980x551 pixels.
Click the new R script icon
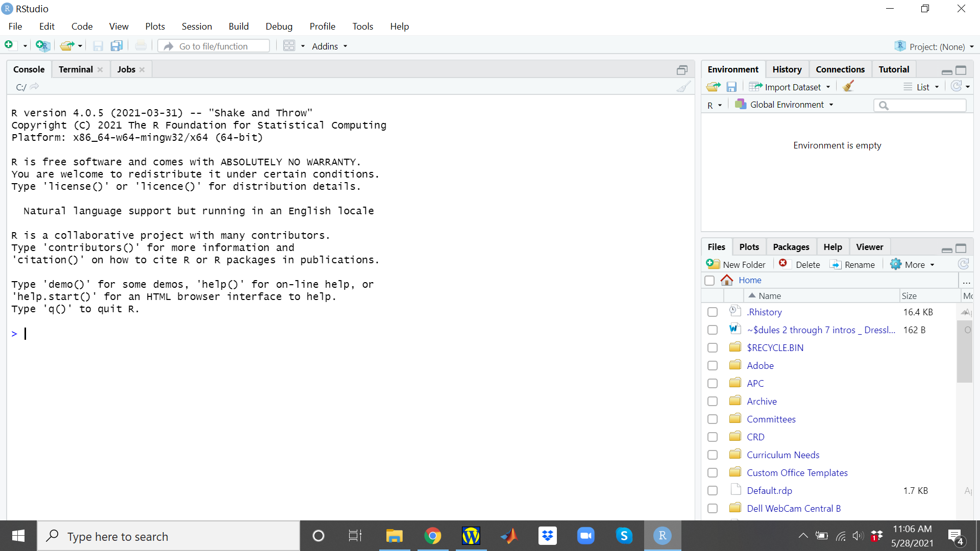(11, 46)
